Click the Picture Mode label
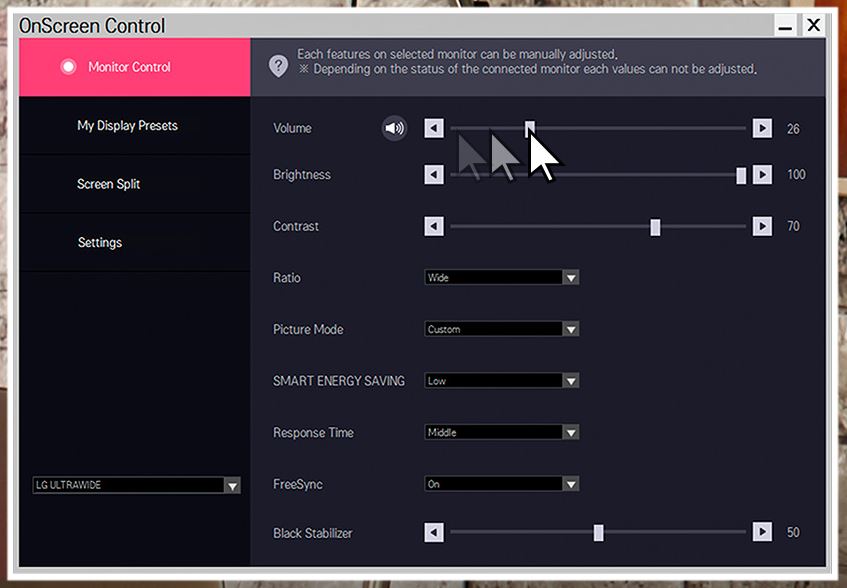This screenshot has width=847, height=588. [308, 329]
